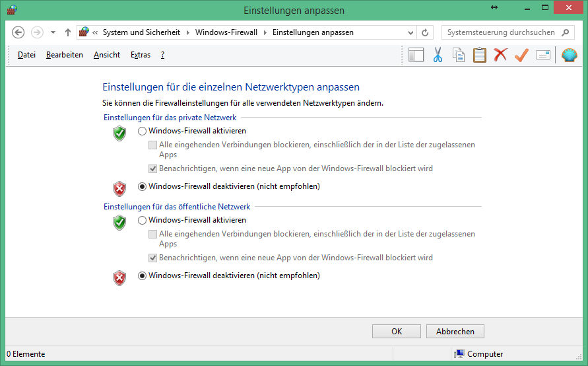Expand the breadcrumb arrow after Windows-Firewall
588x366 pixels.
click(x=267, y=32)
